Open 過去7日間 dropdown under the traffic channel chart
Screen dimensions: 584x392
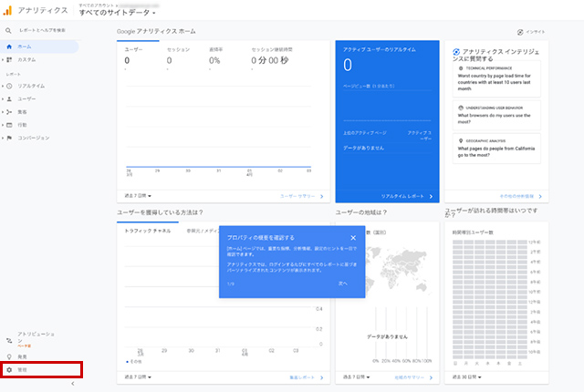138,377
